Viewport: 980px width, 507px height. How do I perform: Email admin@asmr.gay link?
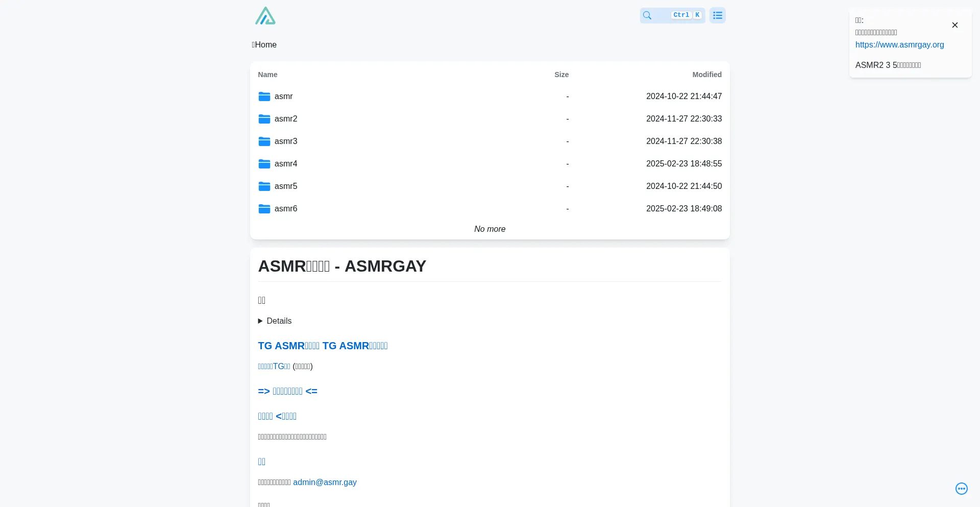click(x=325, y=482)
